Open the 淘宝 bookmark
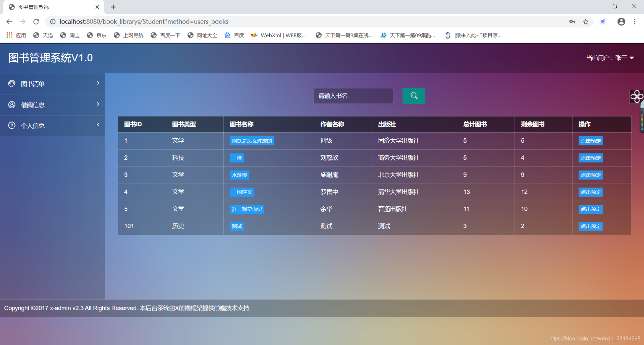This screenshot has height=345, width=644. 70,35
